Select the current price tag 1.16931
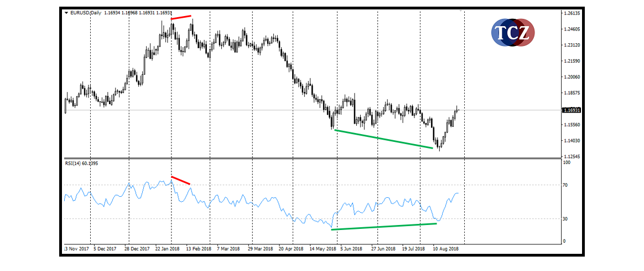This screenshot has width=644, height=271. point(572,110)
